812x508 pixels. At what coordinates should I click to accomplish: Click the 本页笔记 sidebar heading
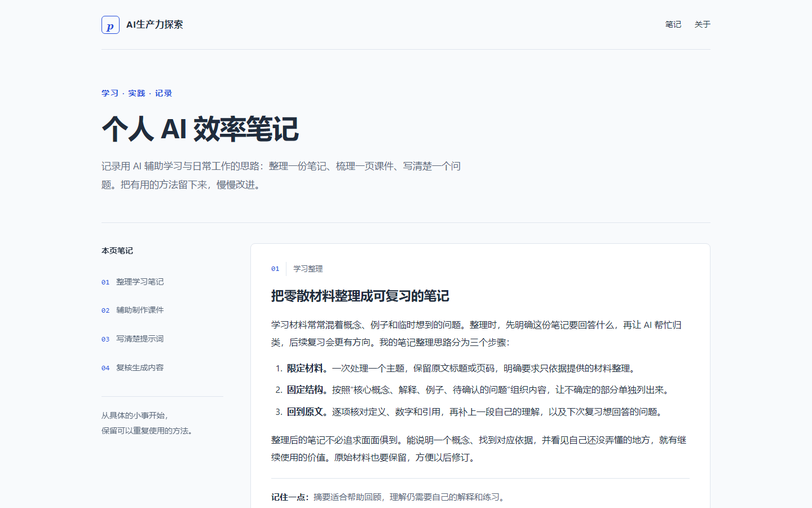coord(117,251)
